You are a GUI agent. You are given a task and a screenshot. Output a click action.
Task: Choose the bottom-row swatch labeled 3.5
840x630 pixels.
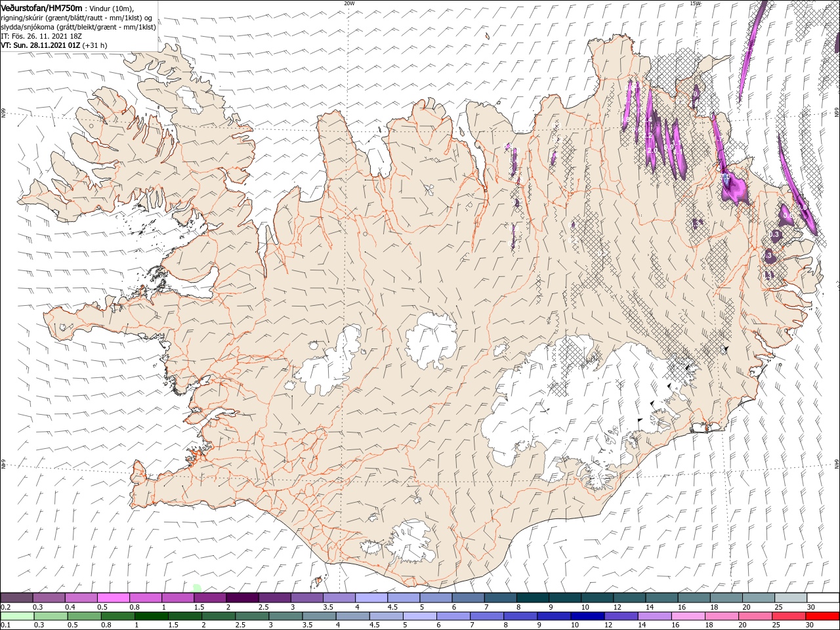319,616
